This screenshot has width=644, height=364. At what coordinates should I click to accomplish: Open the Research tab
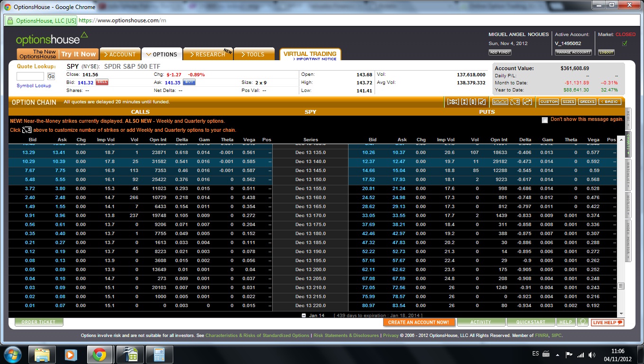point(208,54)
